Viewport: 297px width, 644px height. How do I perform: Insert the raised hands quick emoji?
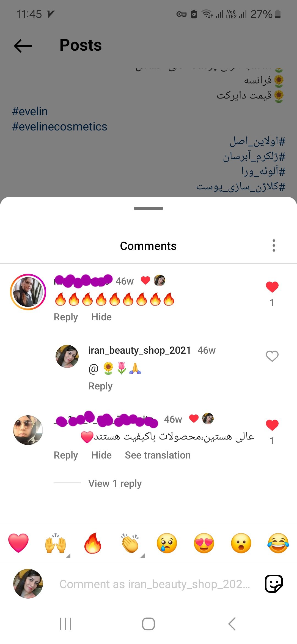point(56,543)
